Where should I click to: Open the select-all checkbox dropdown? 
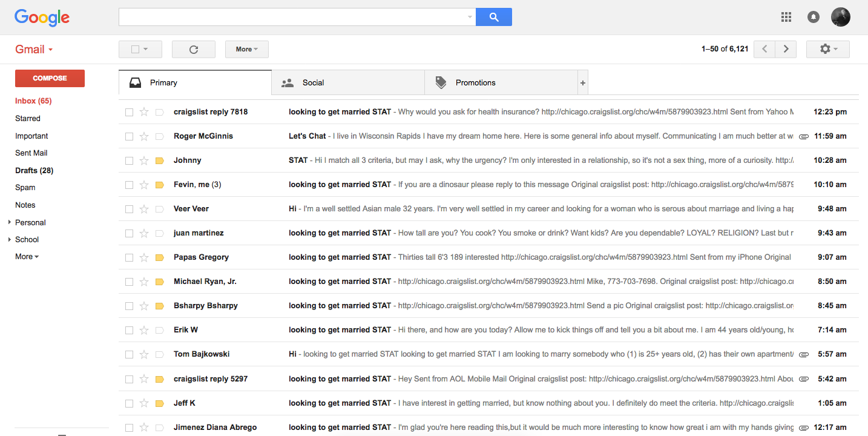[x=146, y=50]
